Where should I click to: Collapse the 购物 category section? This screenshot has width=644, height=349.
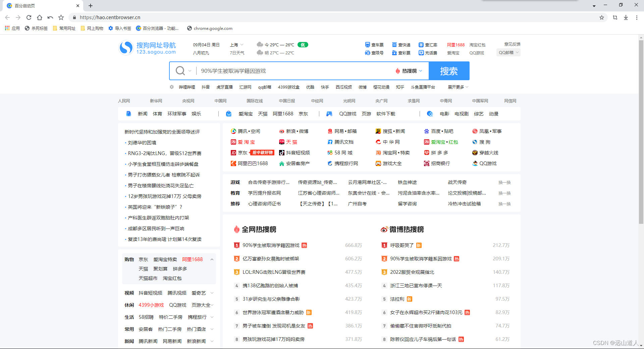pyautogui.click(x=212, y=259)
